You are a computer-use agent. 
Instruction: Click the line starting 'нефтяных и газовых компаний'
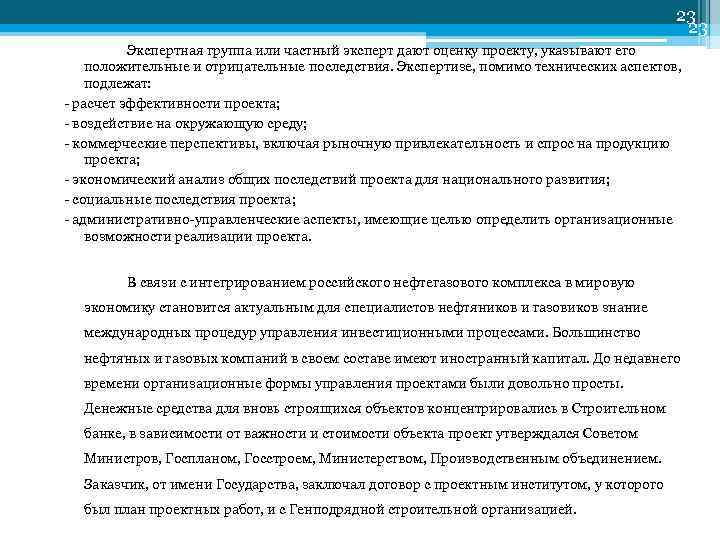pos(382,359)
